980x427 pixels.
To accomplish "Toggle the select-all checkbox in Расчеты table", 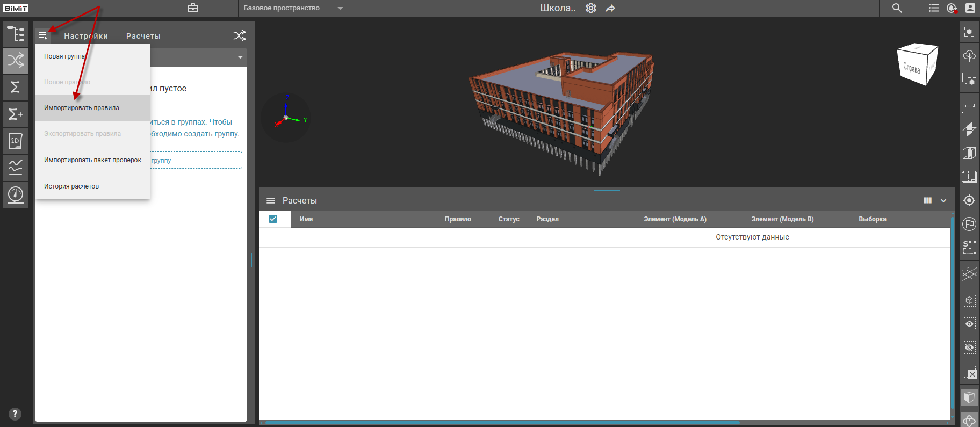I will tap(273, 219).
